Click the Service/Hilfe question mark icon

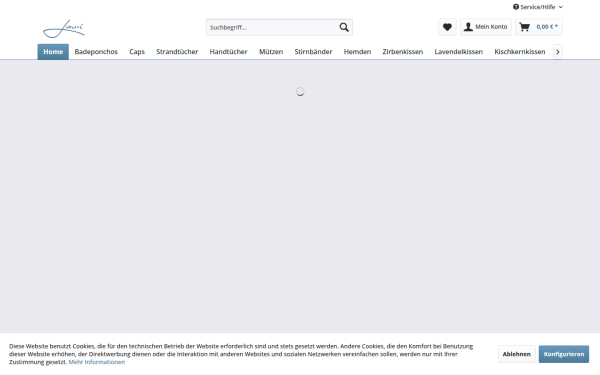516,7
